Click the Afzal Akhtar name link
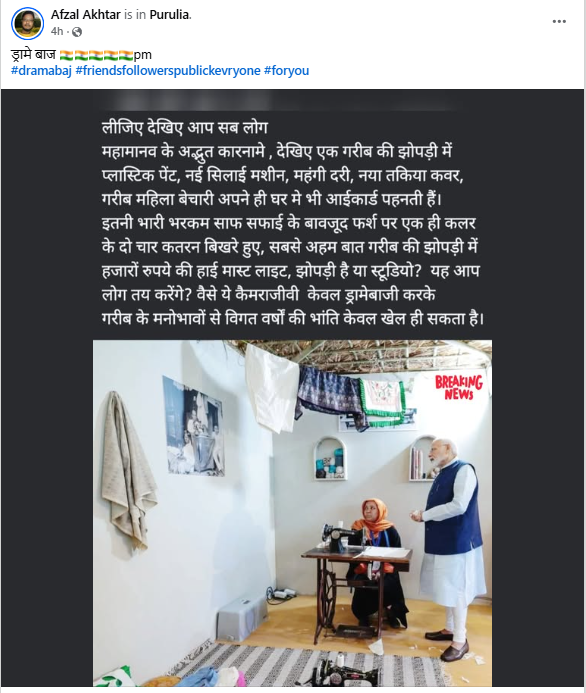586x693 pixels. pos(86,15)
